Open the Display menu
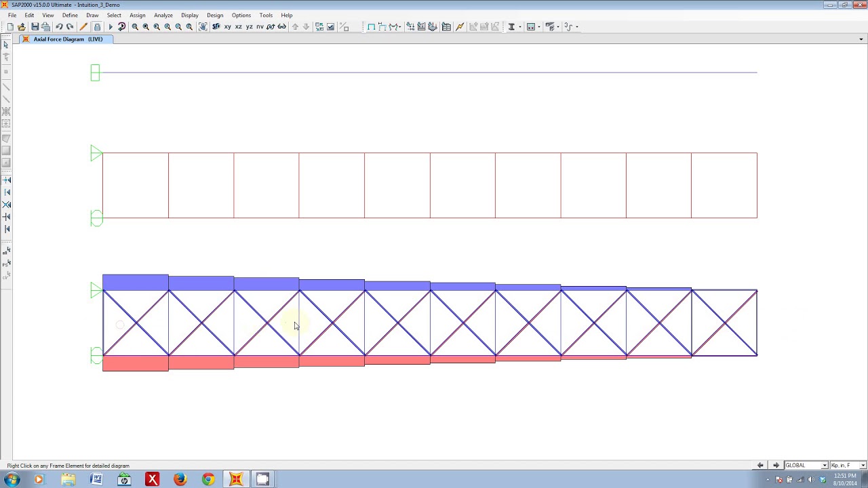This screenshot has height=488, width=868. [x=190, y=15]
